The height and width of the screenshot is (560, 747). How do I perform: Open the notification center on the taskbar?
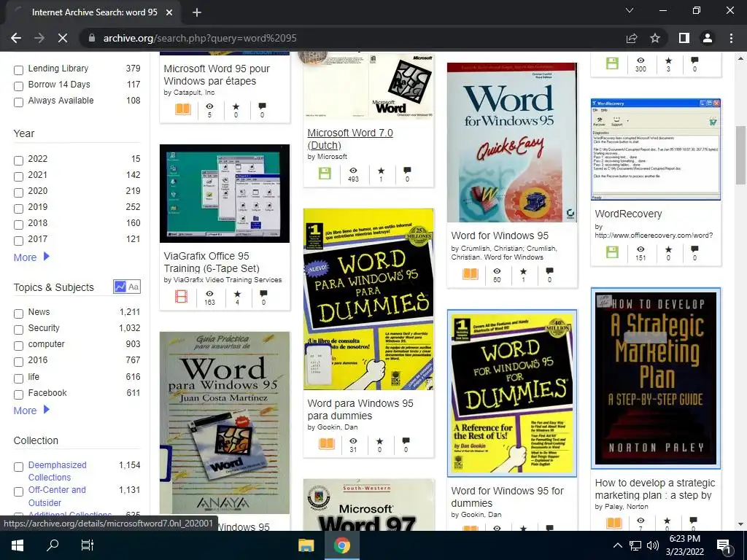tap(724, 545)
